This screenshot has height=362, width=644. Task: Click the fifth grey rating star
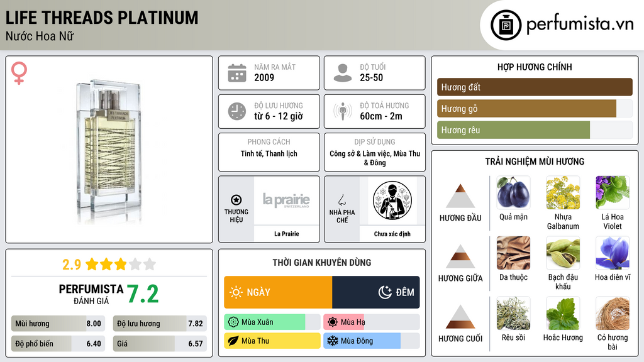pos(150,264)
